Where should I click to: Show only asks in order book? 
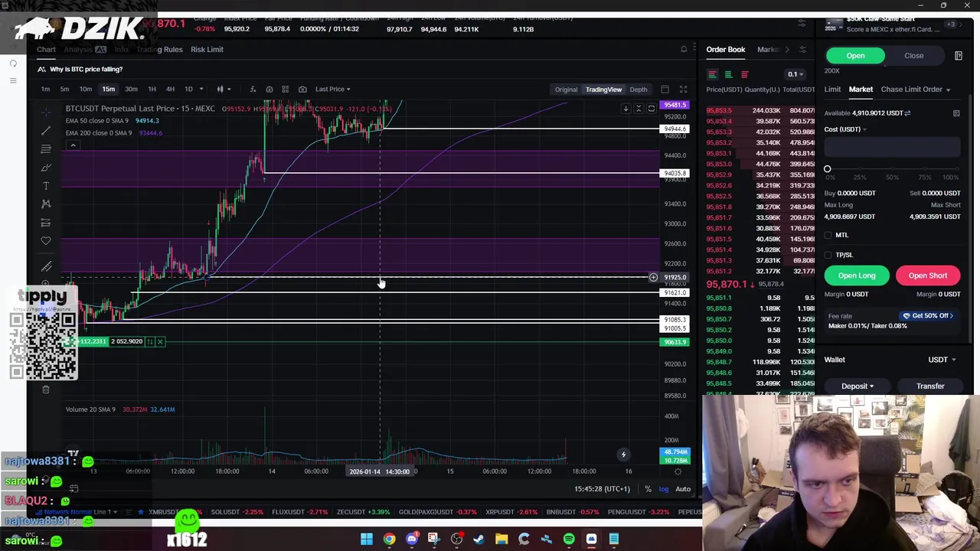(x=744, y=74)
